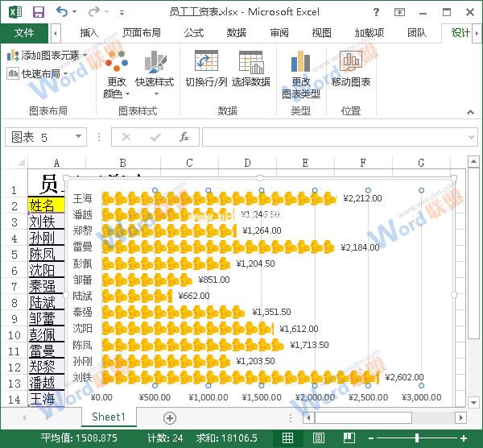The image size is (483, 448).
Task: Click the insert function fx icon
Action: 184,137
